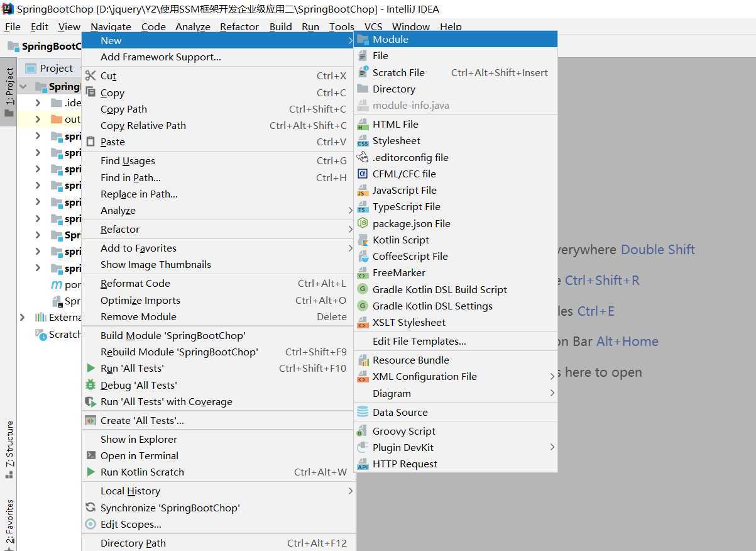Click the Gradle Kotlin DSL Build Script icon

point(363,289)
